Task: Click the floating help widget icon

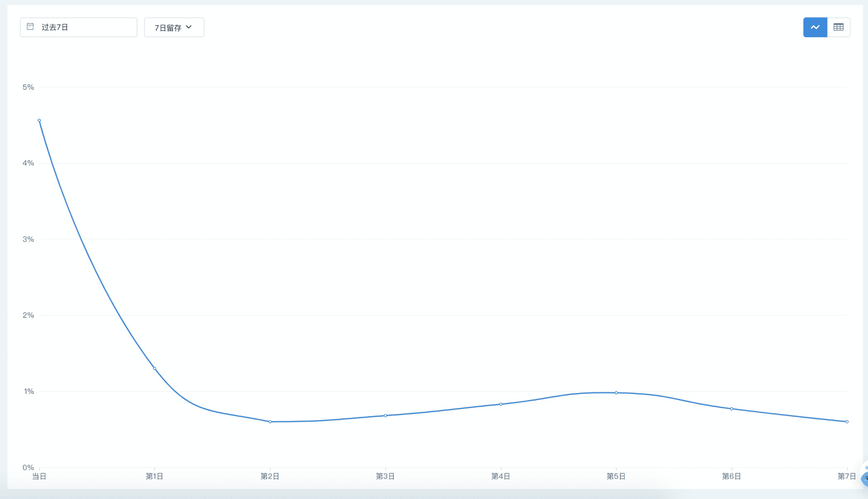Action: (x=865, y=478)
